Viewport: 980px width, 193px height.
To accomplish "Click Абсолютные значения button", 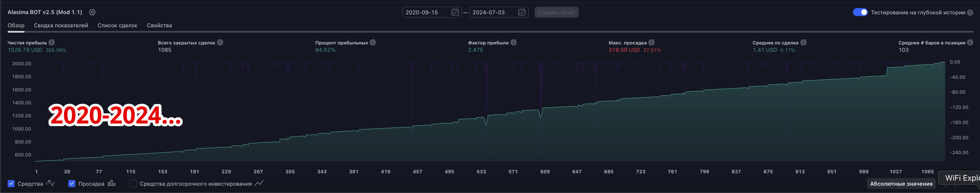I will [901, 183].
